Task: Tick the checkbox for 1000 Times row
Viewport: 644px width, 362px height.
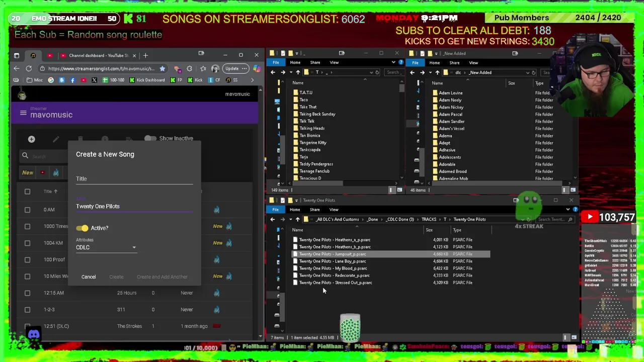Action: click(28, 226)
